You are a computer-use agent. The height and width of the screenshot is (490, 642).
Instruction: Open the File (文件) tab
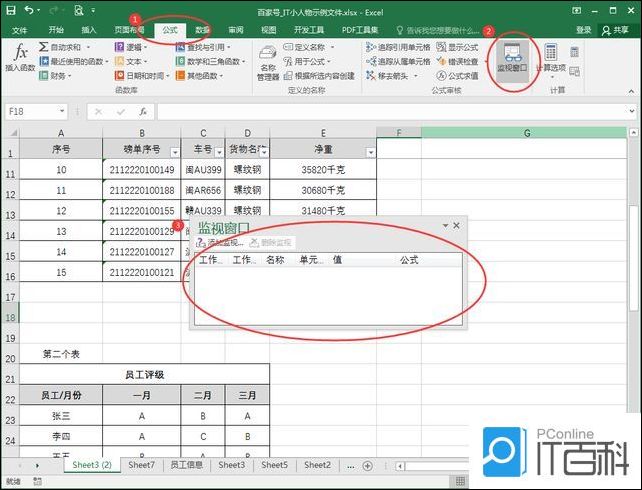click(x=19, y=30)
